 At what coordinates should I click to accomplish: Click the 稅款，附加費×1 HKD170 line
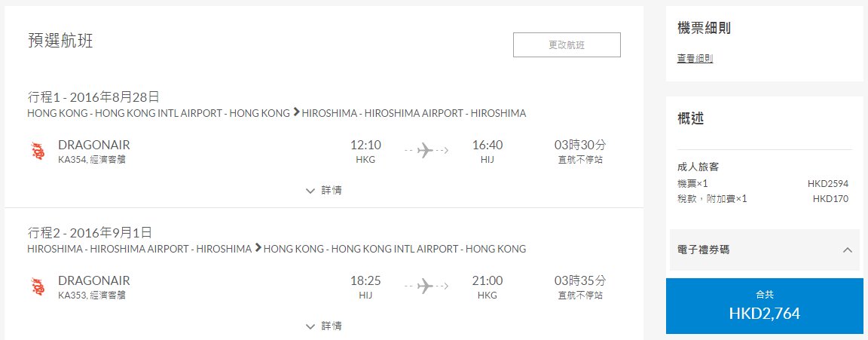coord(763,199)
